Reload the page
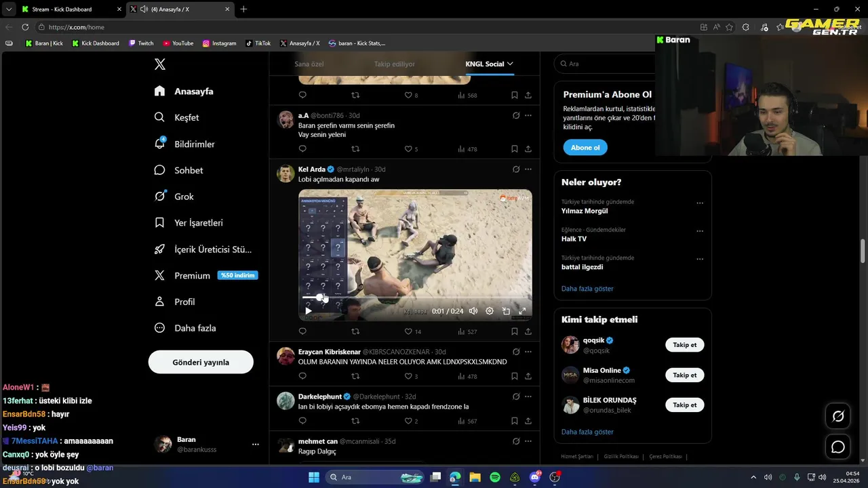Image resolution: width=868 pixels, height=488 pixels. (25, 27)
